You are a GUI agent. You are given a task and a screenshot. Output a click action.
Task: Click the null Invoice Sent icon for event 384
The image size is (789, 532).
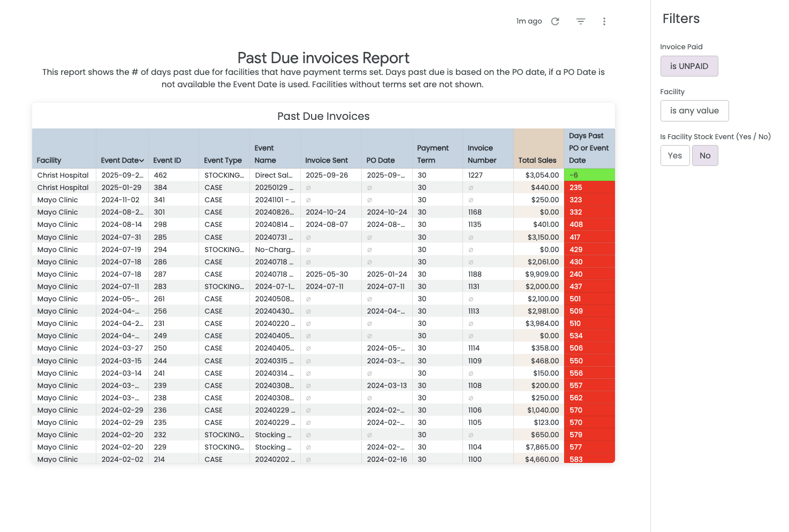click(x=308, y=188)
